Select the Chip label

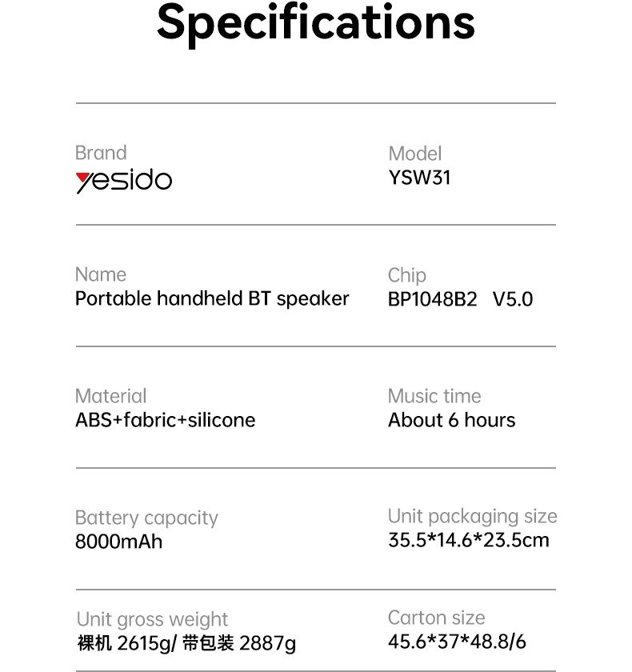pos(406,275)
